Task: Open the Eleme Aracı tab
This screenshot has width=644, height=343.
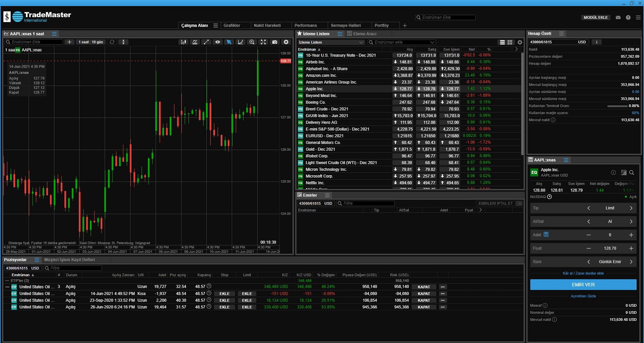Action: (x=364, y=34)
